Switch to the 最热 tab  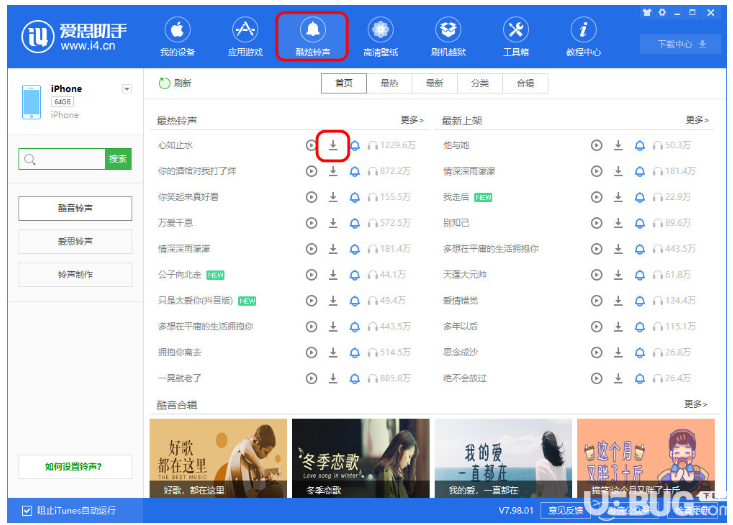click(x=389, y=83)
